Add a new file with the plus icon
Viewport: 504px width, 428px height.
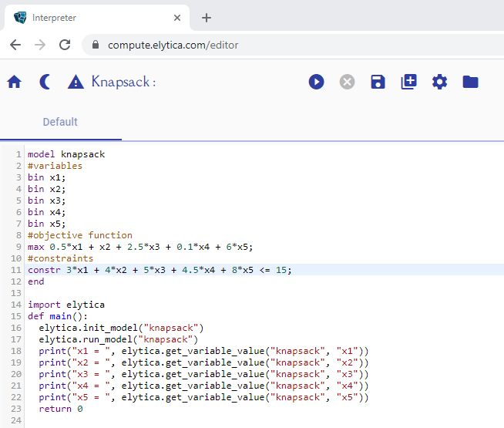[408, 82]
